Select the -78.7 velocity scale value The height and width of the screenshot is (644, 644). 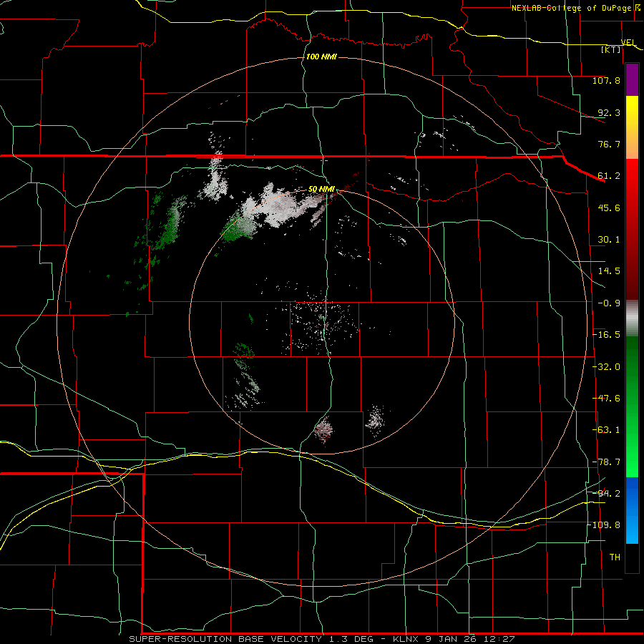point(606,462)
